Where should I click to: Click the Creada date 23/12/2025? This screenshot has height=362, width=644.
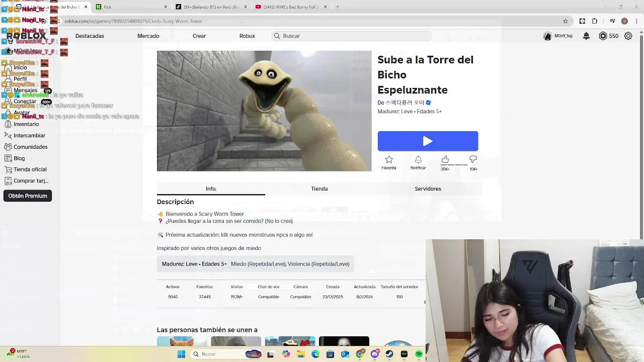tap(333, 297)
